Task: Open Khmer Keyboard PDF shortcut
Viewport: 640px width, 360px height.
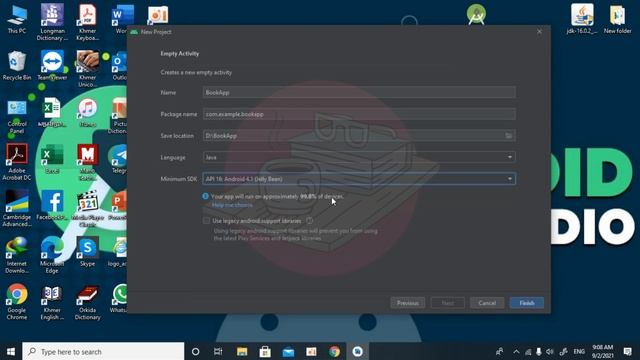Action: pyautogui.click(x=87, y=22)
